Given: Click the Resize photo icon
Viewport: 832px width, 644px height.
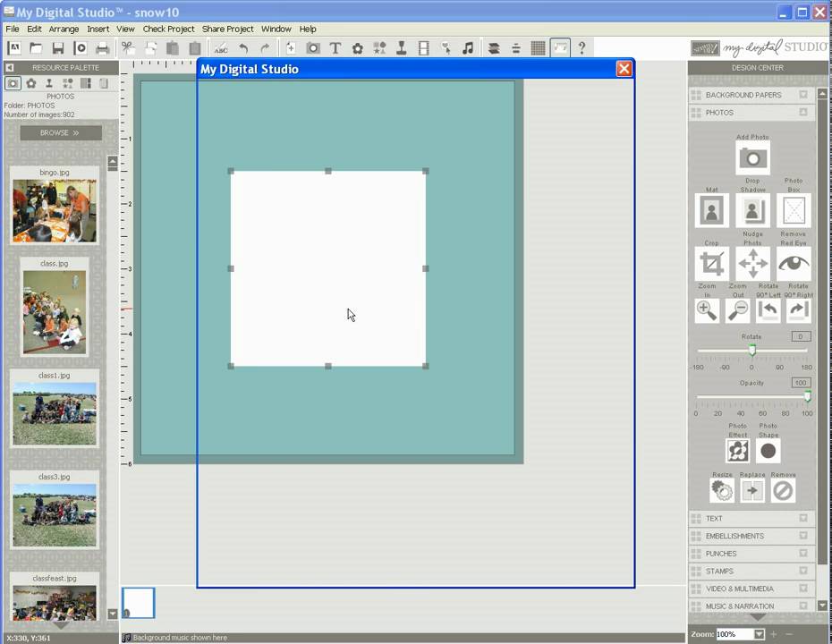Looking at the screenshot, I should click(722, 491).
